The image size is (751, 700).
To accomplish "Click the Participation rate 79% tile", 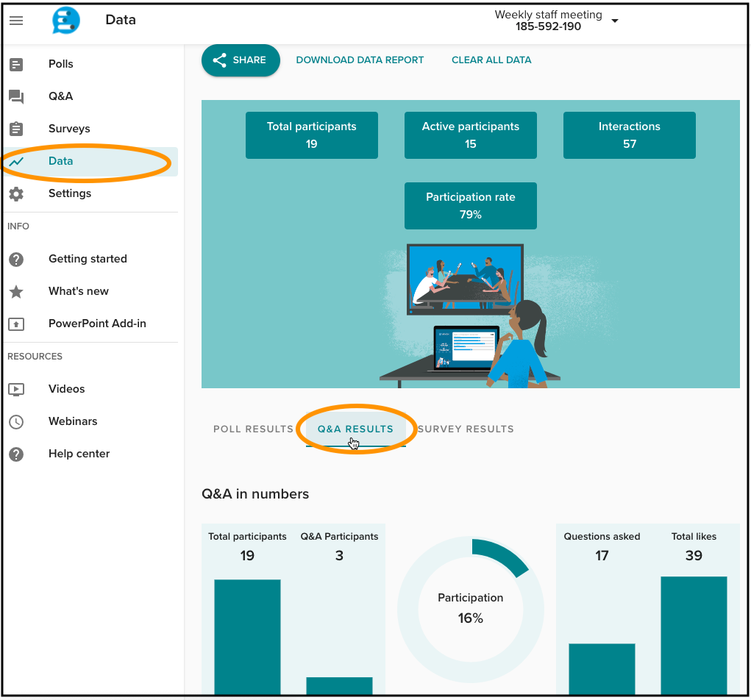I will 471,206.
